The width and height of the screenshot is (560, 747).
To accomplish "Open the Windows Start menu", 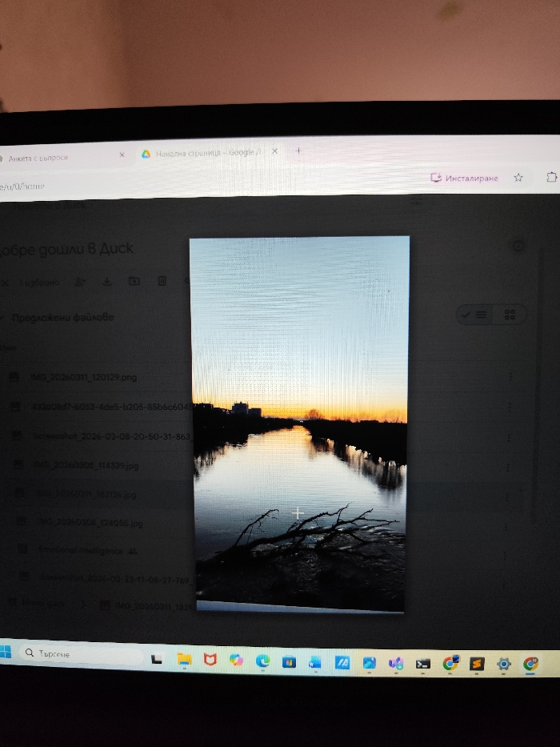I will [x=6, y=651].
